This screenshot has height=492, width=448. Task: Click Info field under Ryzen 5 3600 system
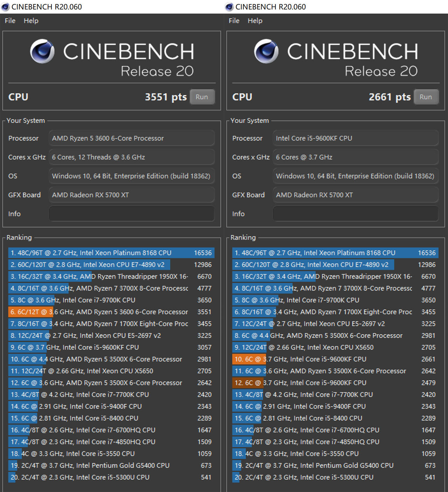pyautogui.click(x=131, y=214)
